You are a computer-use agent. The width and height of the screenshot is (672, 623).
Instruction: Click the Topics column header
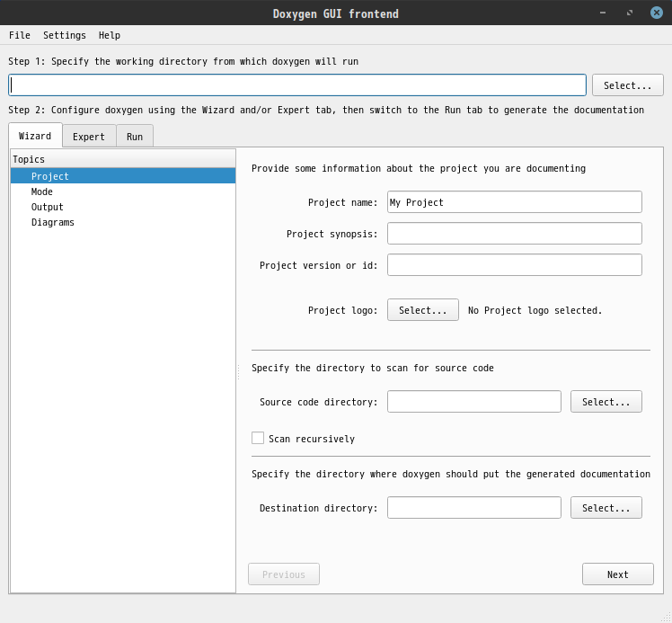pyautogui.click(x=123, y=158)
